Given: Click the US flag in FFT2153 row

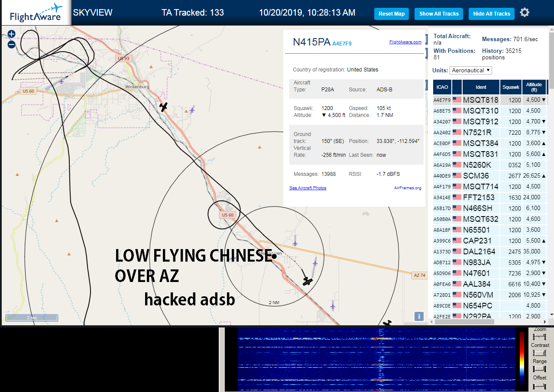Looking at the screenshot, I should click(457, 197).
